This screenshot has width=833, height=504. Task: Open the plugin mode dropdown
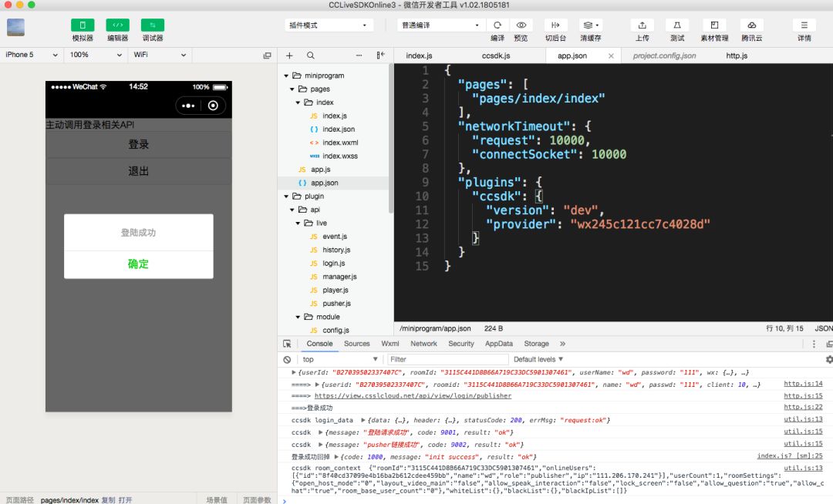[x=329, y=25]
